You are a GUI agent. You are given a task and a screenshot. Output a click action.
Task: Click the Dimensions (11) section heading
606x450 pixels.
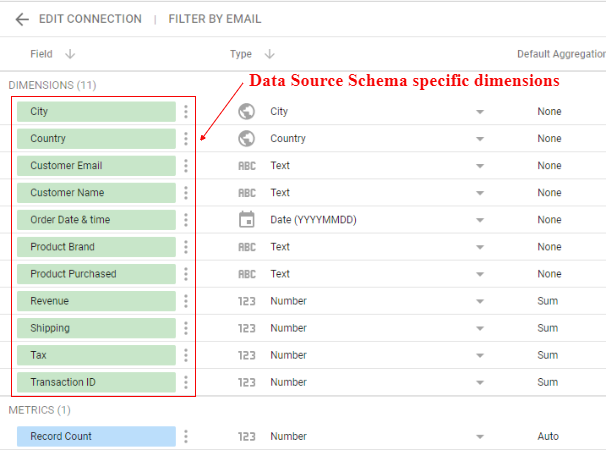(x=53, y=85)
